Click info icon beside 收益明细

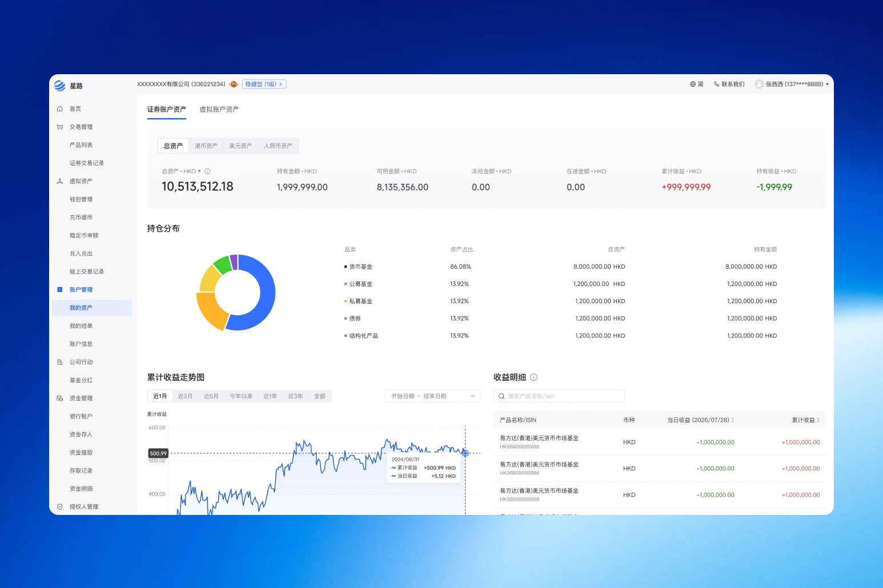(533, 377)
